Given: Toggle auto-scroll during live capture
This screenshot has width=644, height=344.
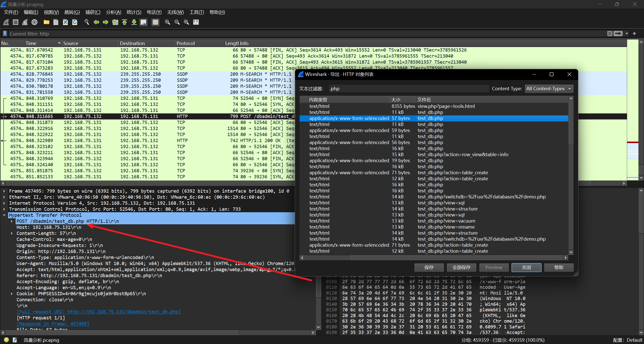Looking at the screenshot, I should pyautogui.click(x=144, y=22).
